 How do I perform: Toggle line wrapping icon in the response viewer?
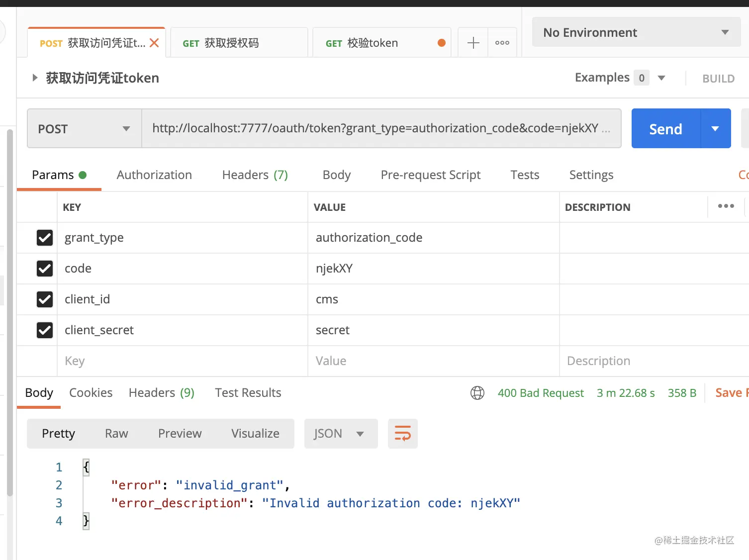(402, 433)
